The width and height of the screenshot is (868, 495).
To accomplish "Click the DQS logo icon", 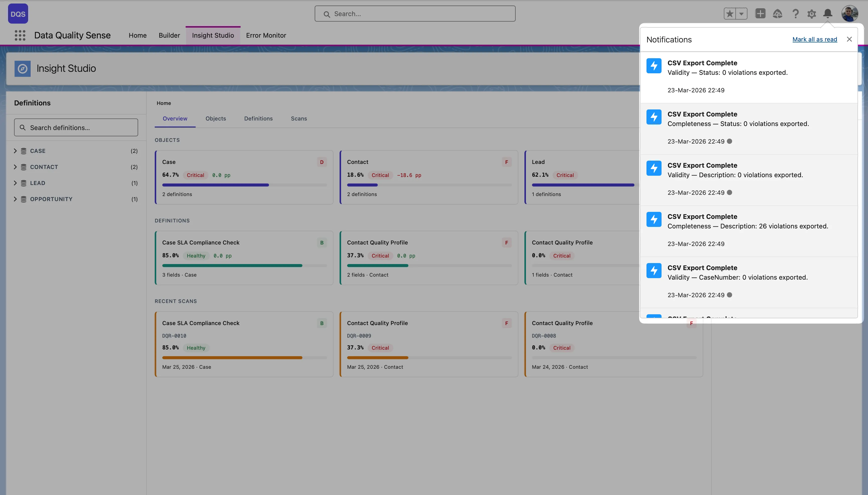I will [x=18, y=14].
